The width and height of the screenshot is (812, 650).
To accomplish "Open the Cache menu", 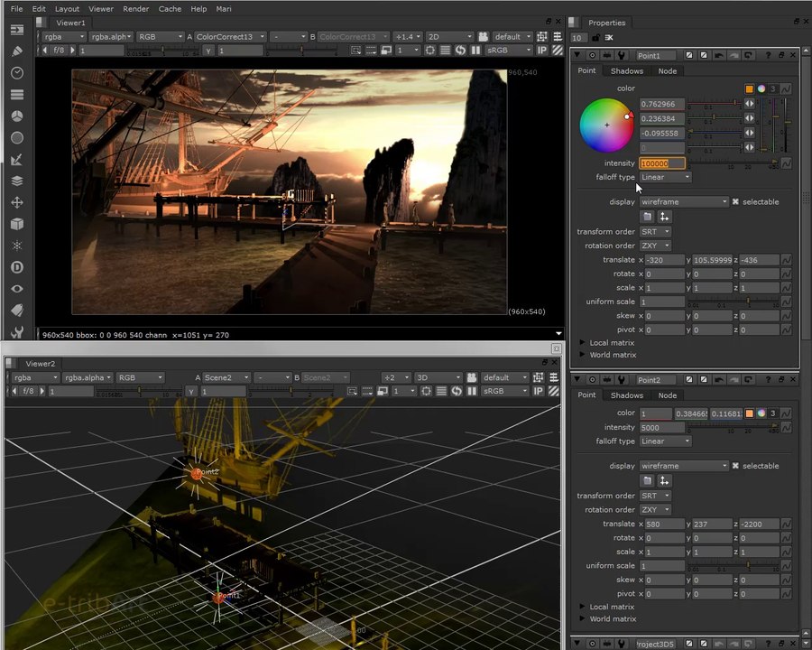I will pos(170,9).
